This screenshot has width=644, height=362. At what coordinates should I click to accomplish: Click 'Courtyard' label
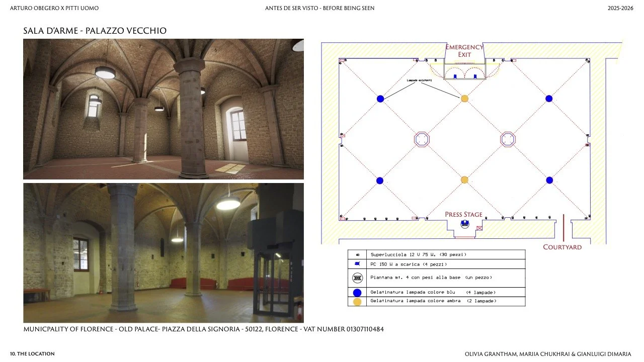562,247
